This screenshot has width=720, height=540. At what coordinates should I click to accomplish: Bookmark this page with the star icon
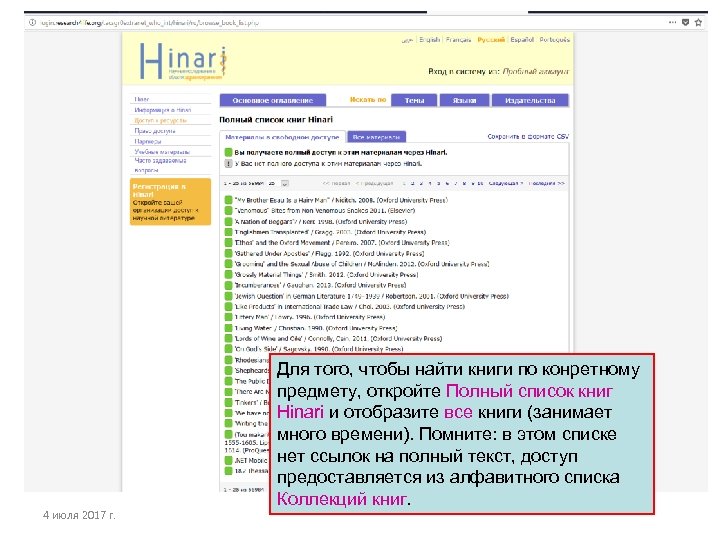698,22
